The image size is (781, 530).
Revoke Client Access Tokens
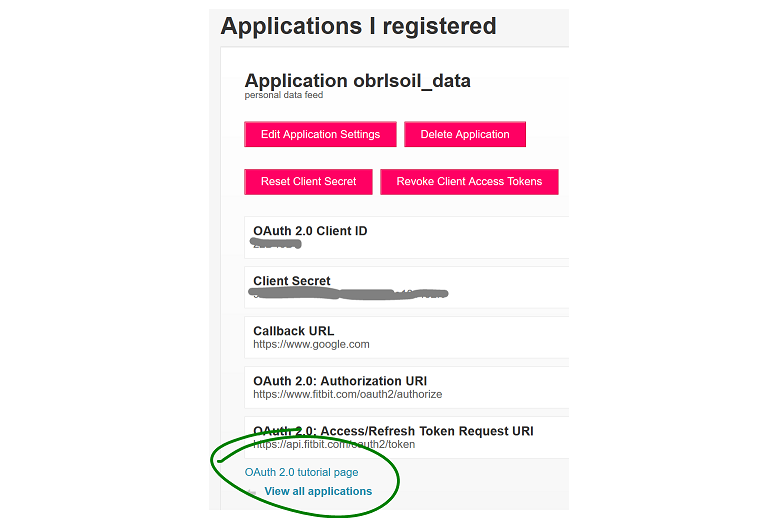tap(469, 182)
